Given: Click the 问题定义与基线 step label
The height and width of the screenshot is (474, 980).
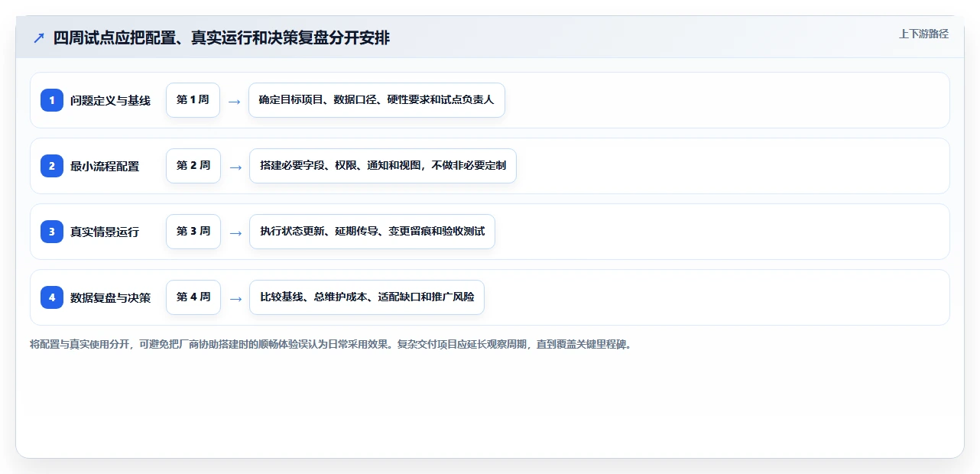Looking at the screenshot, I should pos(110,100).
